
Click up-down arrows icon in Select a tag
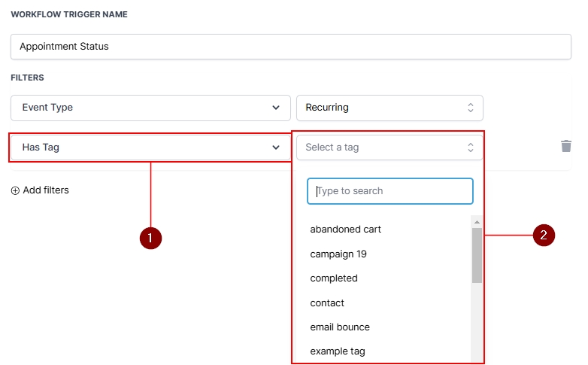[x=471, y=148]
